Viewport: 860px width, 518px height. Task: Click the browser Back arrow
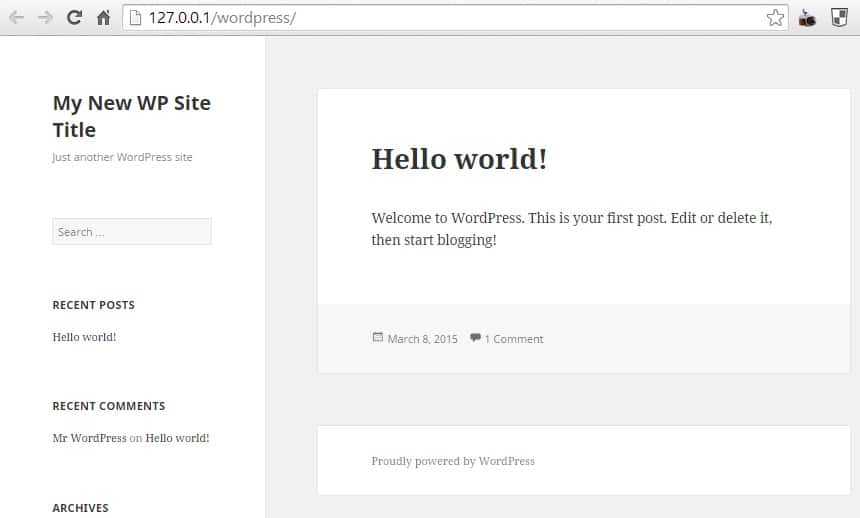[x=16, y=18]
